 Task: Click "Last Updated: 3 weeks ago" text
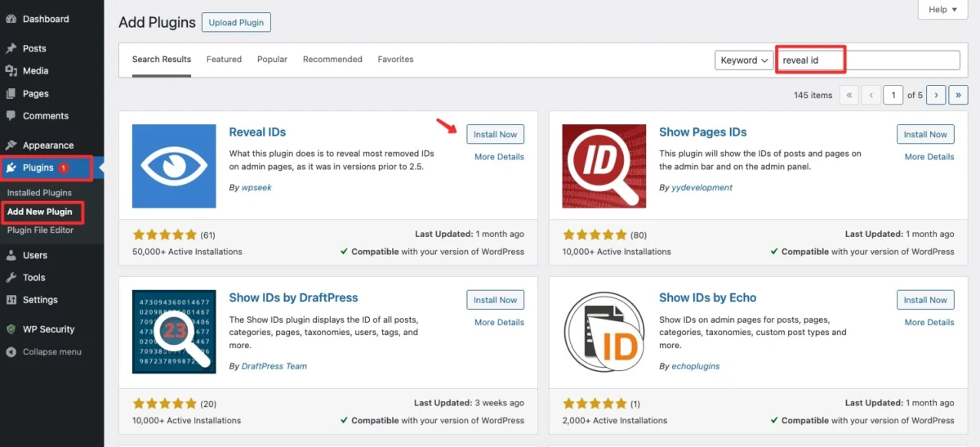[x=469, y=403]
